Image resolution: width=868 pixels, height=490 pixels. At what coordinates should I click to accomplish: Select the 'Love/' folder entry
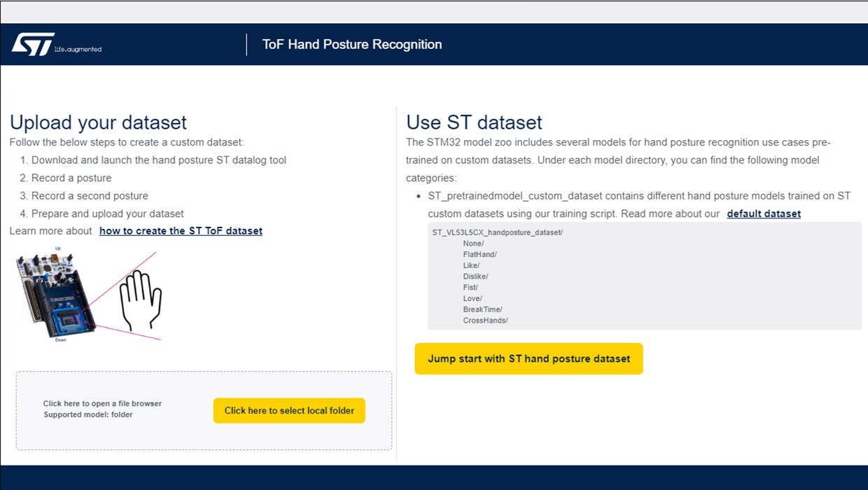tap(472, 299)
